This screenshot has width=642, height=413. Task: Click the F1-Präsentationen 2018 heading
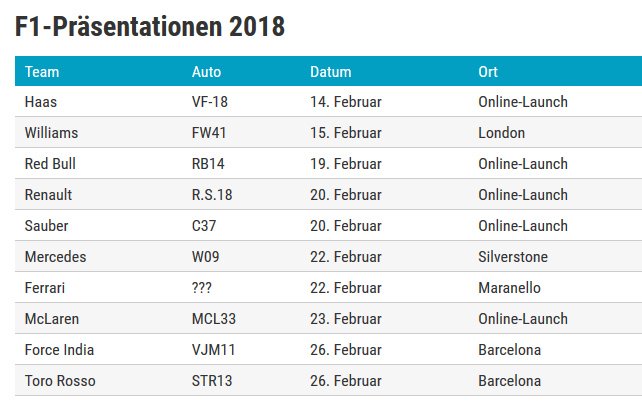coord(149,27)
